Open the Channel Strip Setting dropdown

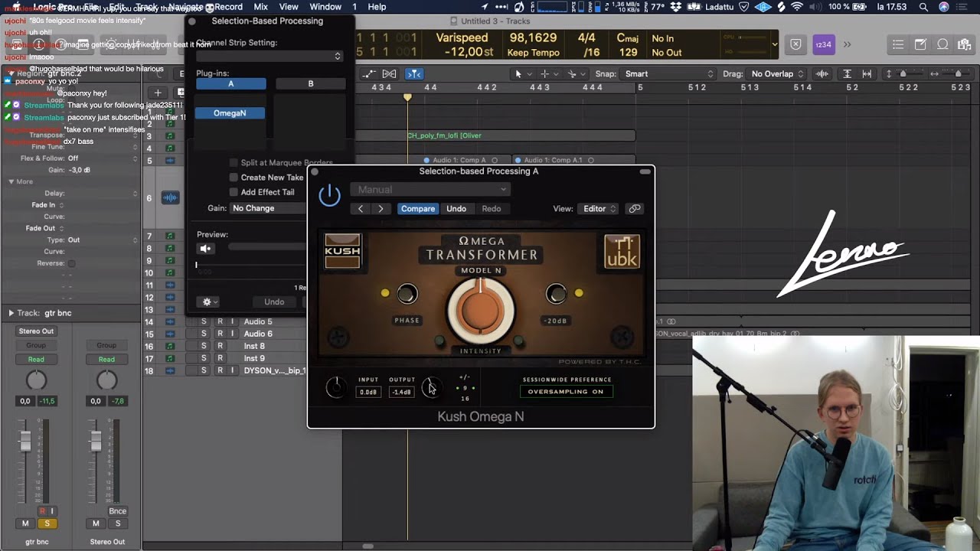click(x=269, y=56)
